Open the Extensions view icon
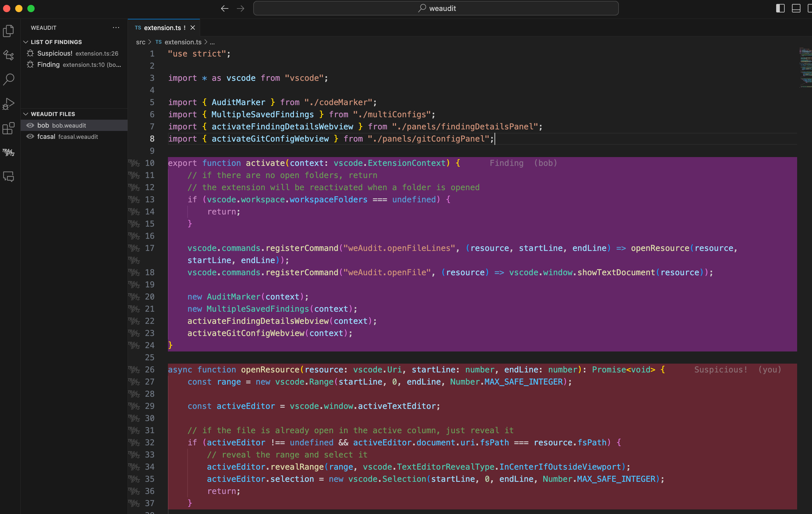 (9, 128)
